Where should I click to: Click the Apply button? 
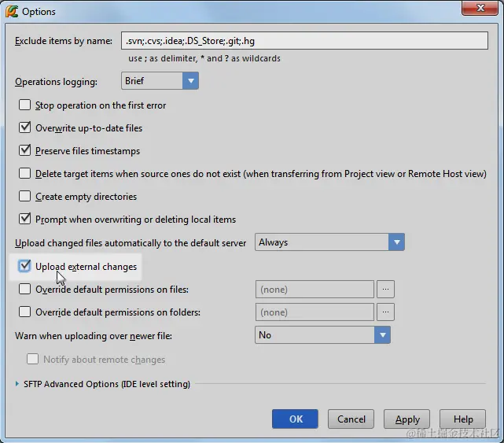point(407,419)
